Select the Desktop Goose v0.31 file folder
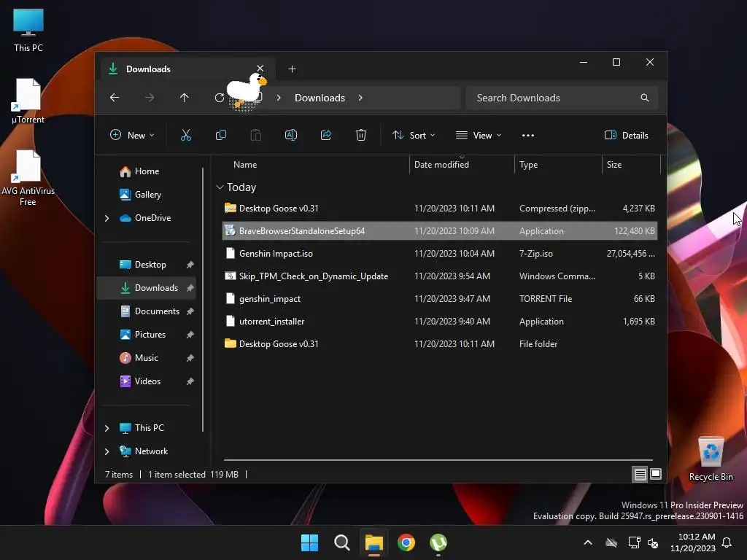 coord(440,344)
